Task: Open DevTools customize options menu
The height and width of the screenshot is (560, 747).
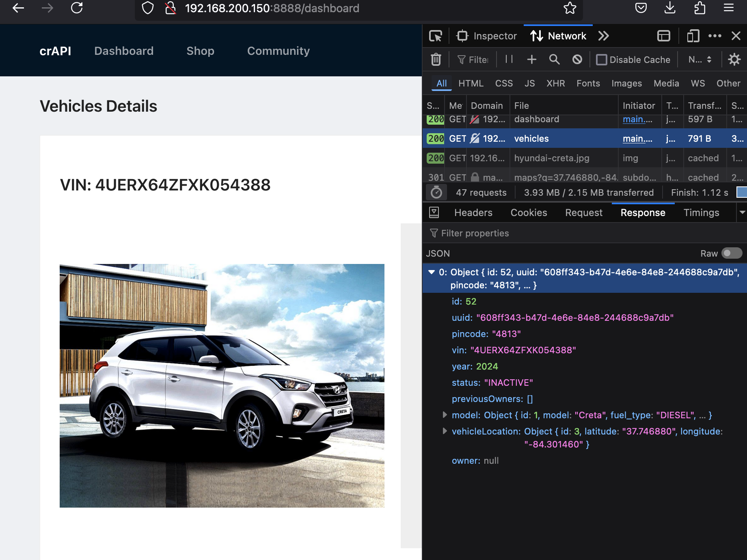Action: (715, 36)
